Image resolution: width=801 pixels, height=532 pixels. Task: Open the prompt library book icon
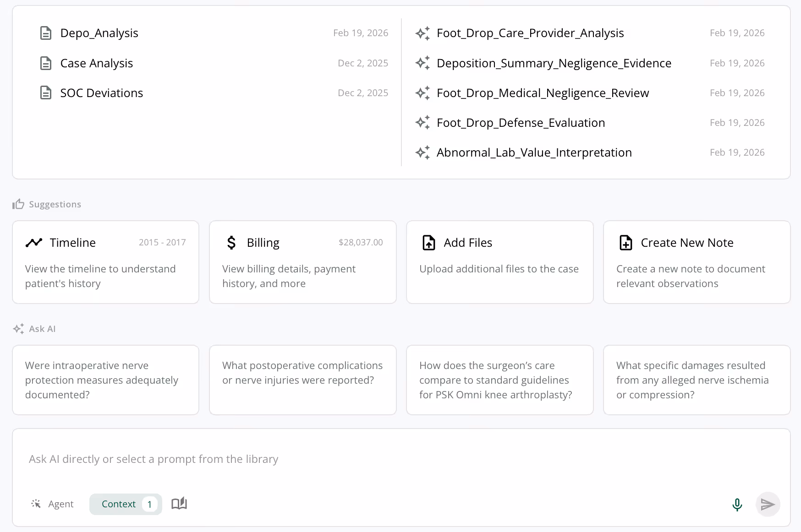(x=179, y=504)
